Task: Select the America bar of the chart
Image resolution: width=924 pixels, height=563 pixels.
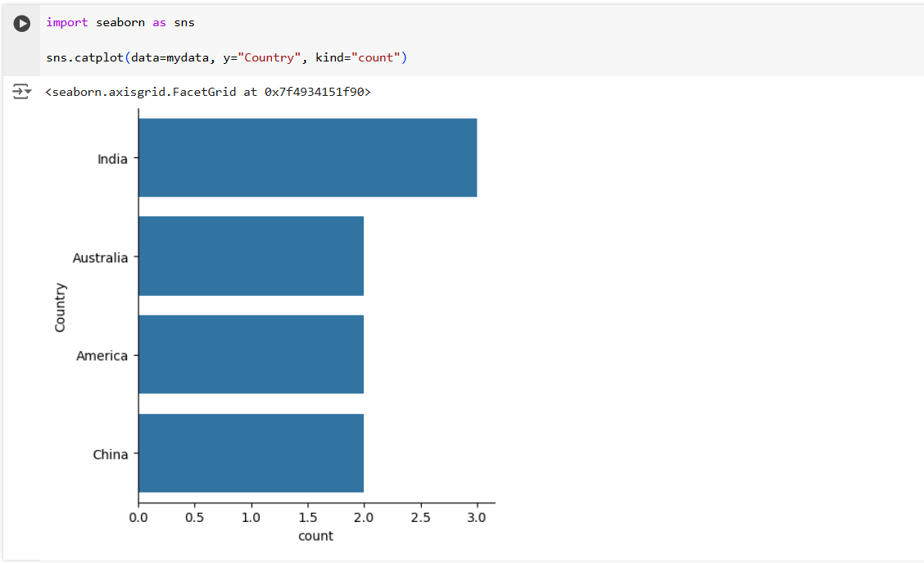Action: pos(251,355)
